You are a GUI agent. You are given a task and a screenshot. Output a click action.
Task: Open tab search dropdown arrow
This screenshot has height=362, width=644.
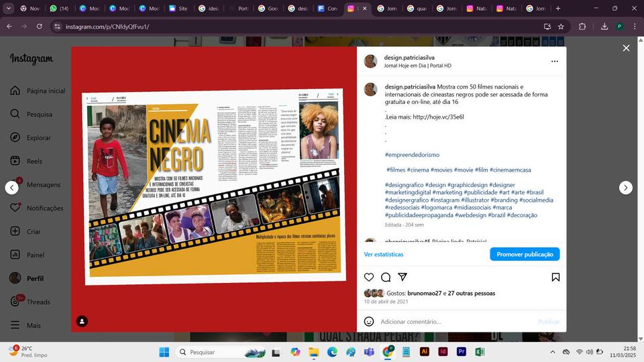click(x=8, y=8)
